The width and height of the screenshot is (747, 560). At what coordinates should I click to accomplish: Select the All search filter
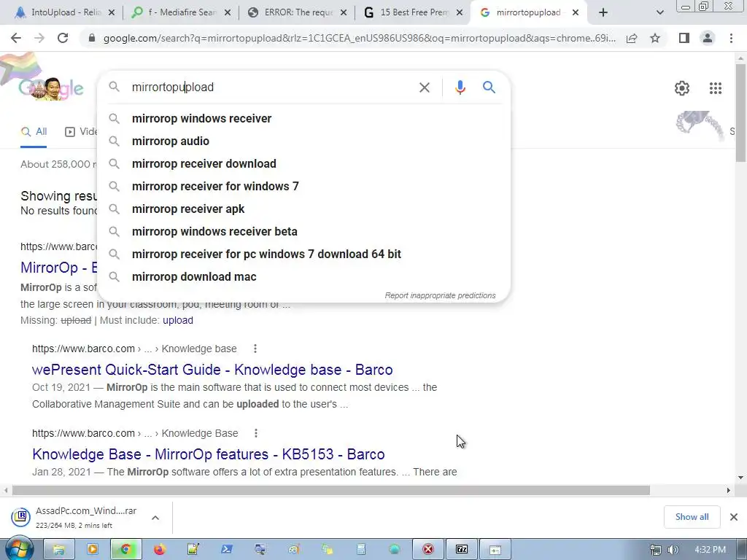click(34, 132)
